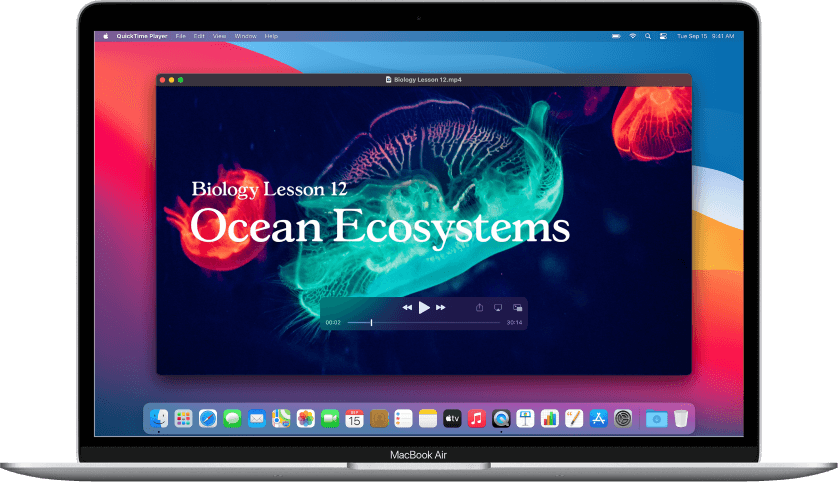The height and width of the screenshot is (482, 838).
Task: Open the Share icon in player controls
Action: coord(480,308)
